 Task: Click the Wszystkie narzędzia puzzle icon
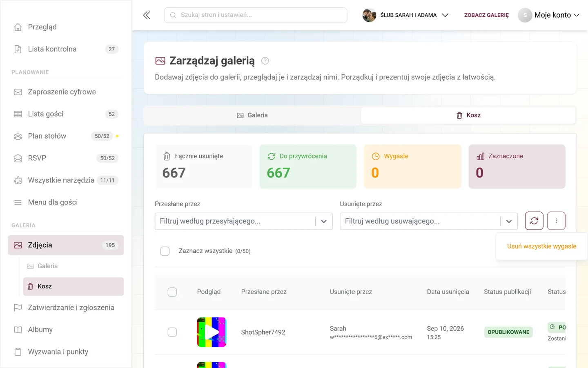coord(18,180)
